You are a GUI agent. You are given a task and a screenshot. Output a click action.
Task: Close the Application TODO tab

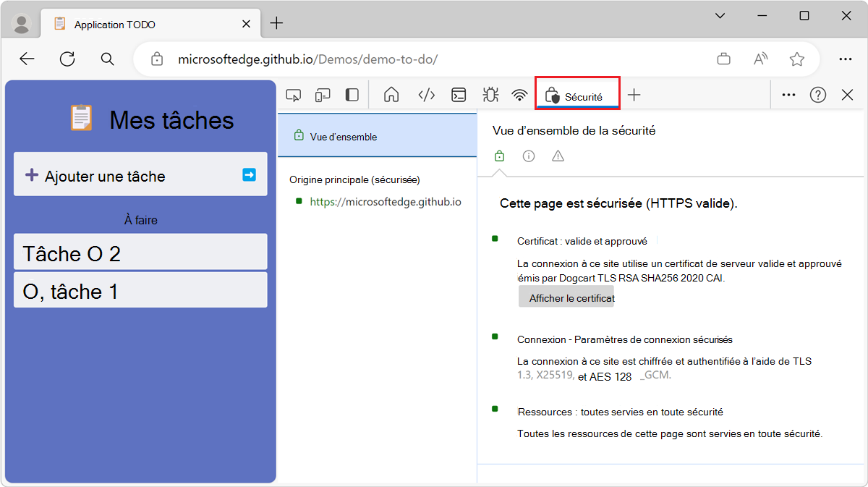click(x=247, y=24)
